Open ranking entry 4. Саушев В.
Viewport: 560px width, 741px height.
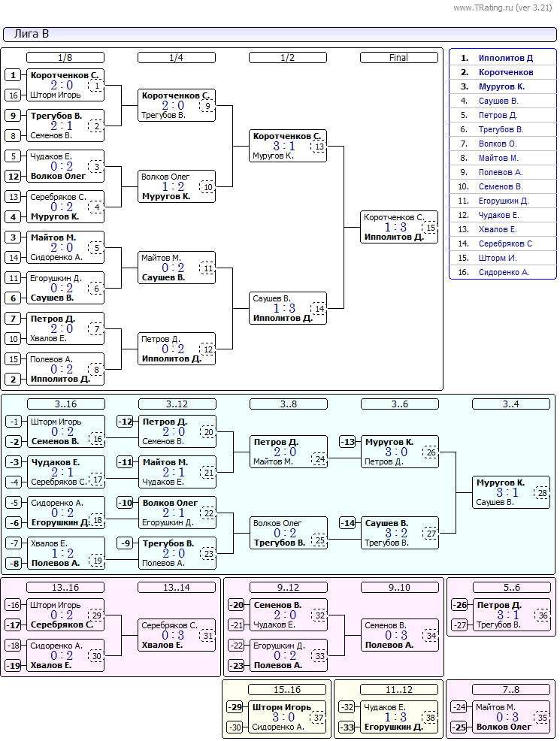(502, 101)
